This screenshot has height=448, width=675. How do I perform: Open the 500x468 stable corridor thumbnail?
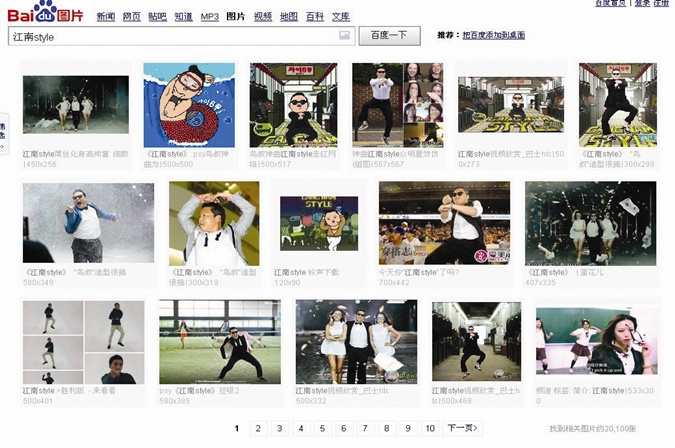pos(477,342)
